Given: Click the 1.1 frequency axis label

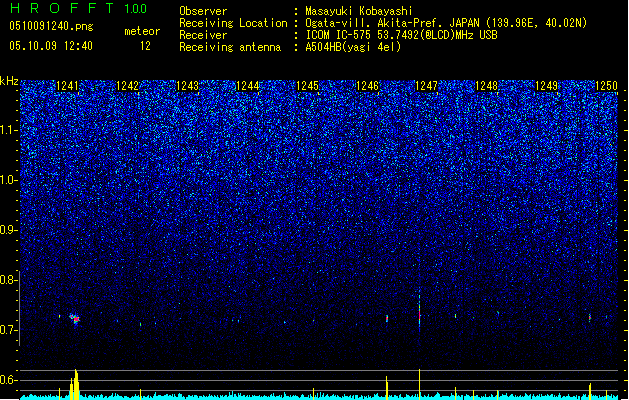Looking at the screenshot, I should (9, 130).
